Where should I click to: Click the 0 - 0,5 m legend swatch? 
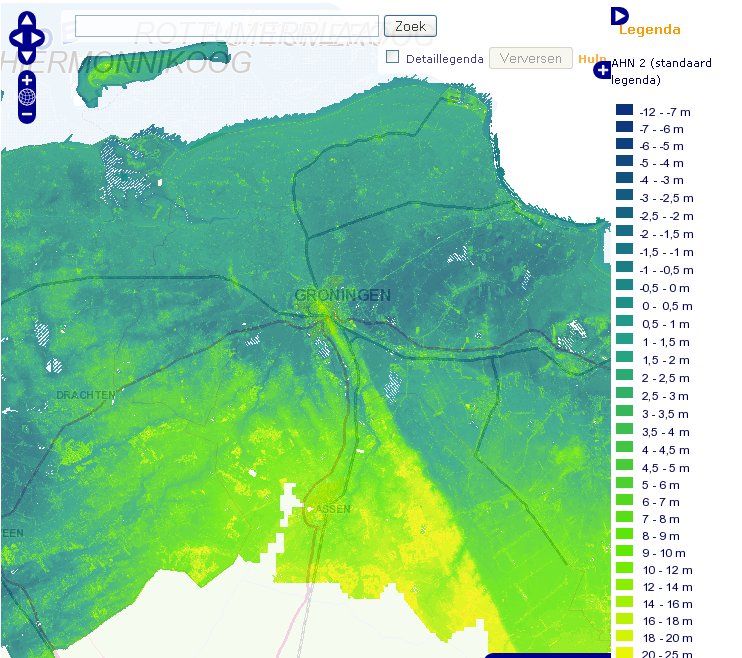(x=625, y=305)
